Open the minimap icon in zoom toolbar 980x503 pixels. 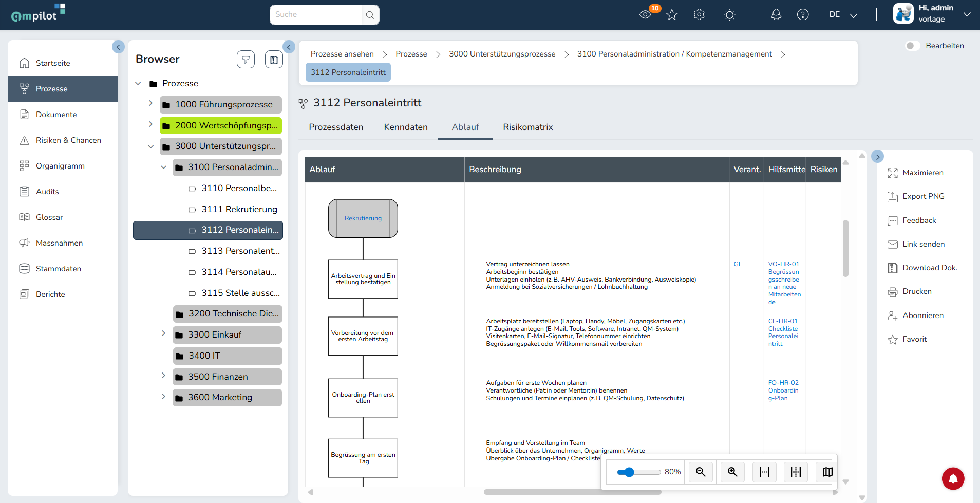pyautogui.click(x=827, y=472)
